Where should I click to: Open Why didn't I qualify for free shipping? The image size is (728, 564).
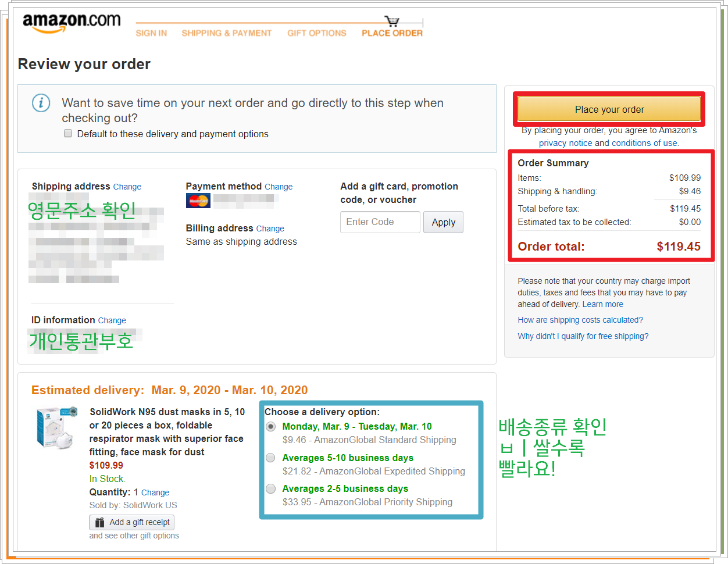click(583, 336)
